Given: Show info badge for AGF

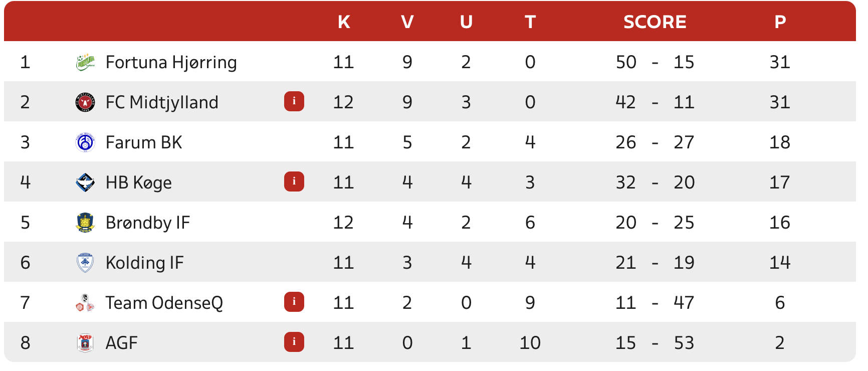Looking at the screenshot, I should (294, 342).
